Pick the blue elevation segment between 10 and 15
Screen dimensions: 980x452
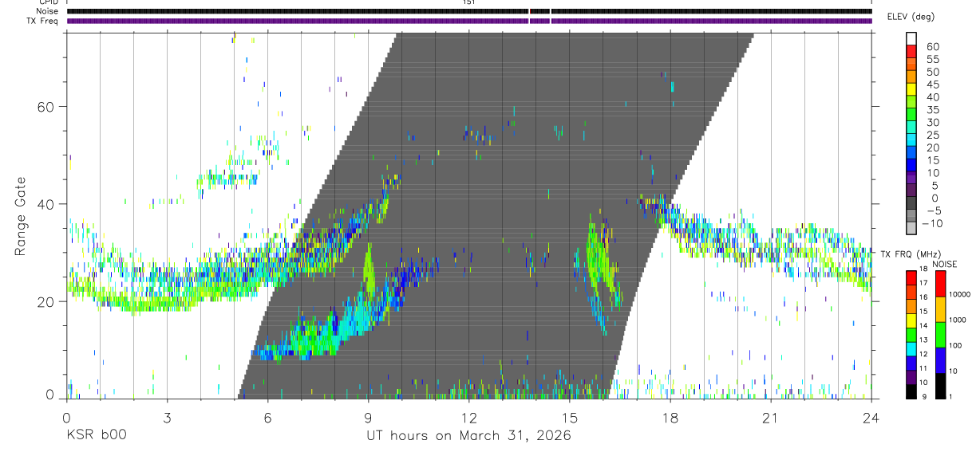pyautogui.click(x=911, y=167)
